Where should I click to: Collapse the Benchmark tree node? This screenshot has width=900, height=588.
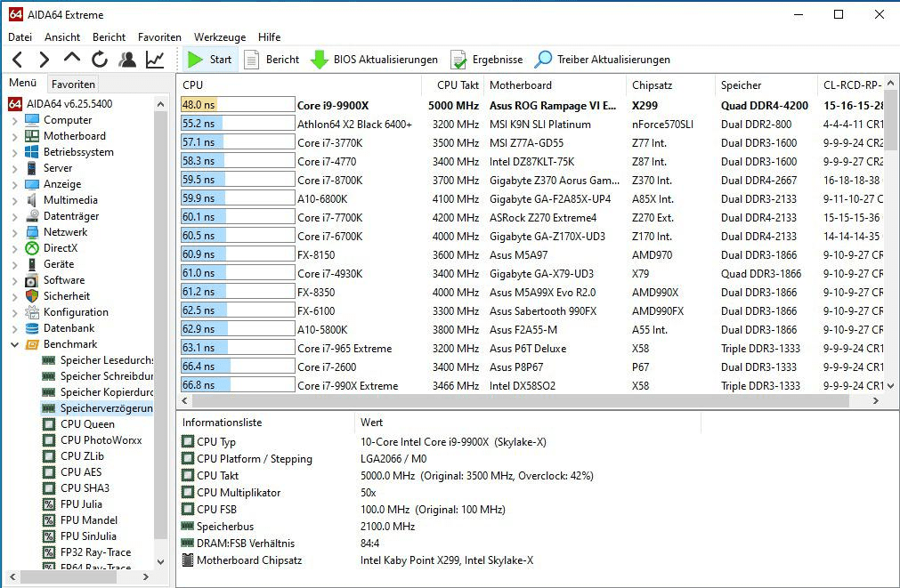pos(15,345)
